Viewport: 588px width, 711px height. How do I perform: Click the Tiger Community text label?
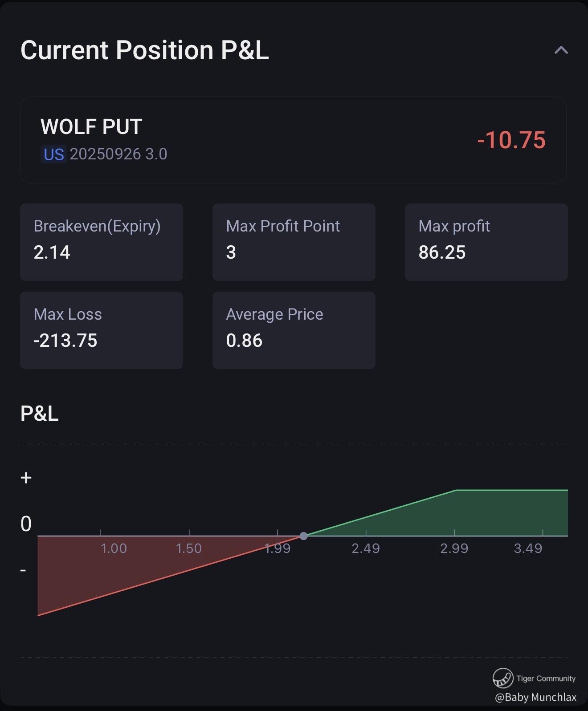(546, 678)
